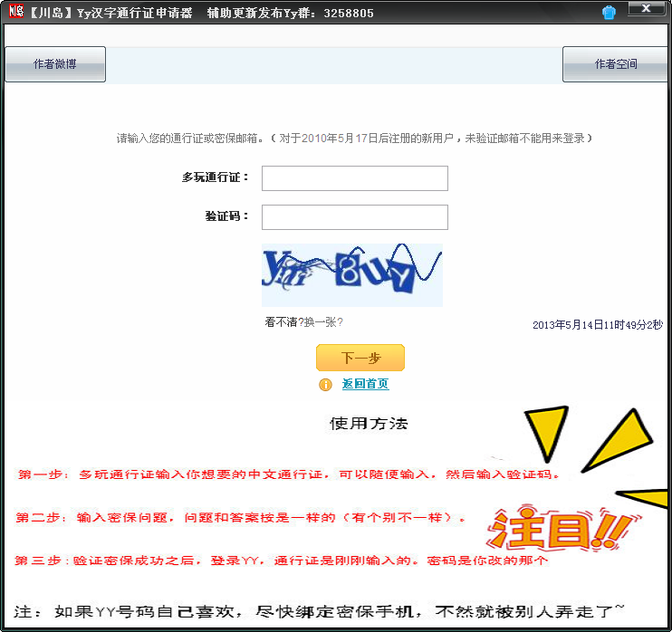This screenshot has height=632, width=672.
Task: Click the 第三步 third step instruction line
Action: [x=282, y=560]
